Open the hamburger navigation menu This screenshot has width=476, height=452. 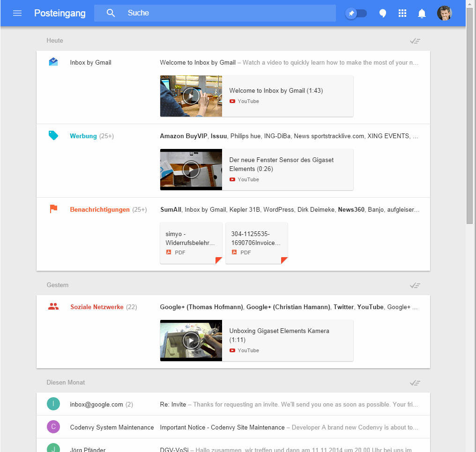tap(17, 13)
